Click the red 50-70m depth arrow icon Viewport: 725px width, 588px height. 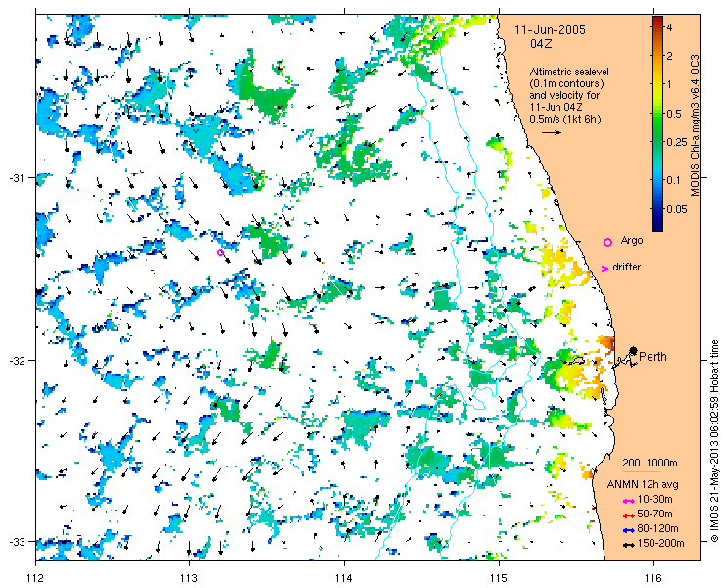[x=628, y=515]
